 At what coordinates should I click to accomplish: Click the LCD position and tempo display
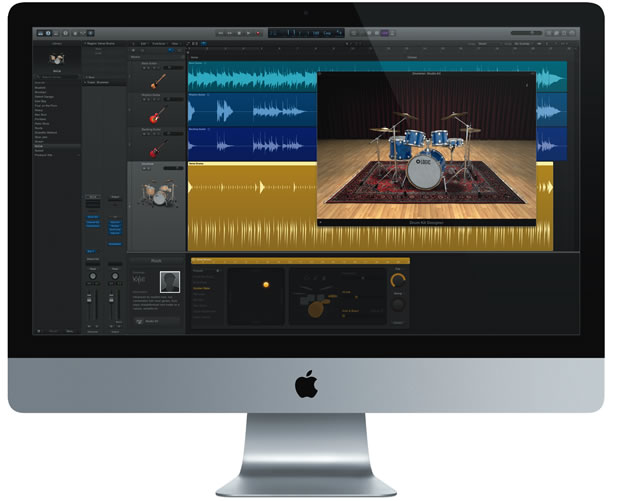pos(306,33)
